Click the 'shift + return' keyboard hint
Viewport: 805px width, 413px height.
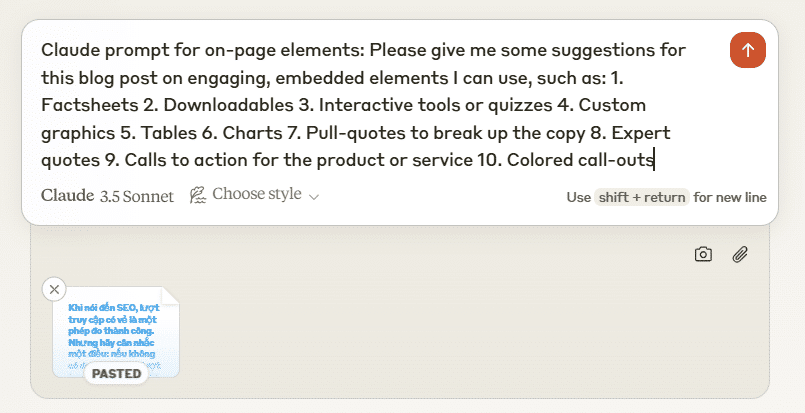tap(641, 197)
